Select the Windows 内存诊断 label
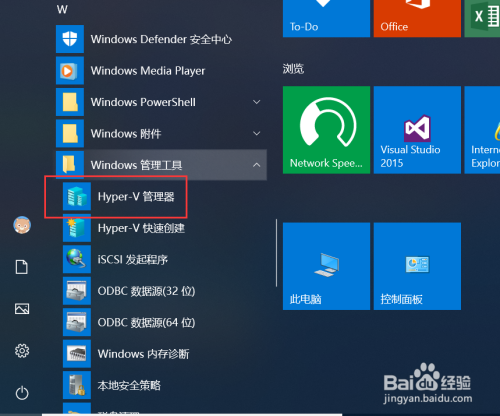This screenshot has height=416, width=500. [143, 354]
